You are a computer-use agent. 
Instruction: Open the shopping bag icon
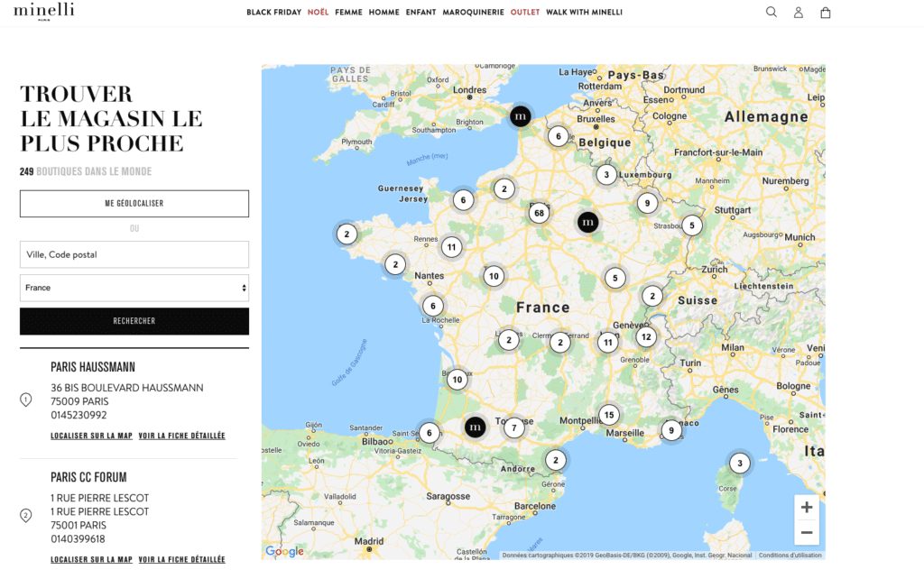(x=825, y=13)
